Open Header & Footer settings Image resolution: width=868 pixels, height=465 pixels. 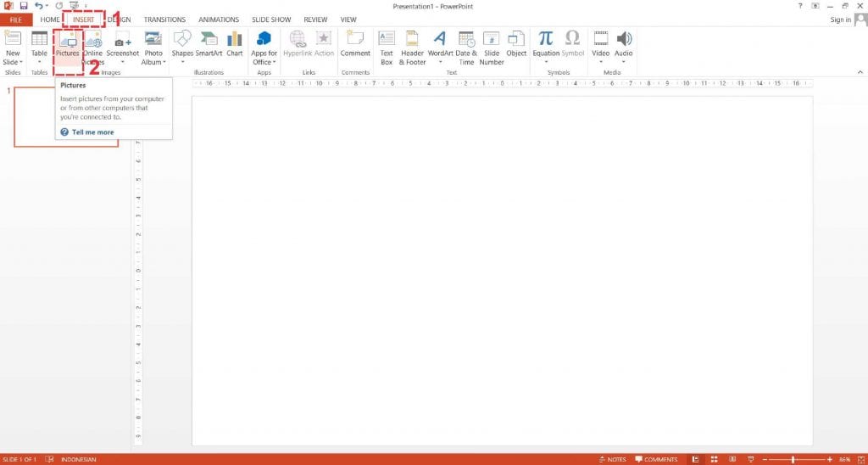pyautogui.click(x=413, y=47)
